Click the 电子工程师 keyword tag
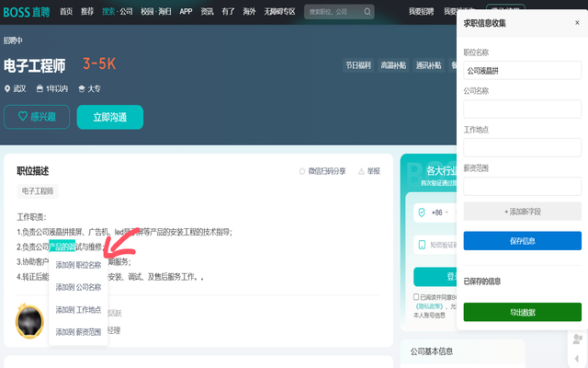The width and height of the screenshot is (588, 368). [x=38, y=191]
